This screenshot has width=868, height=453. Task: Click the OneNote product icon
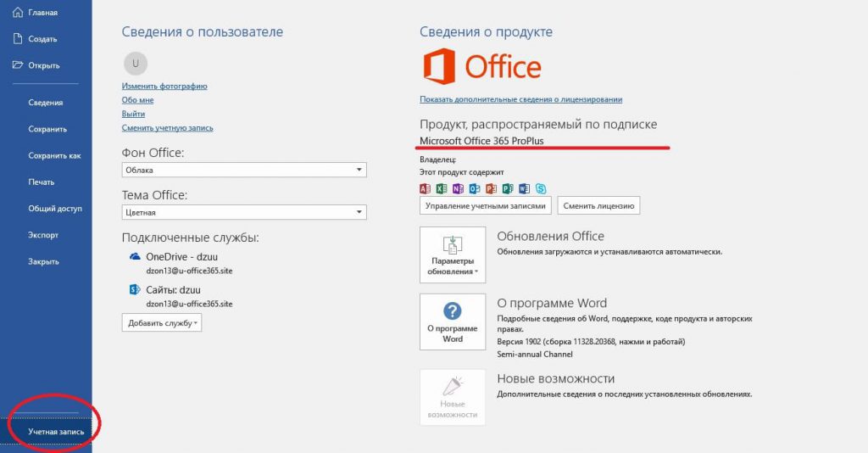tap(458, 188)
